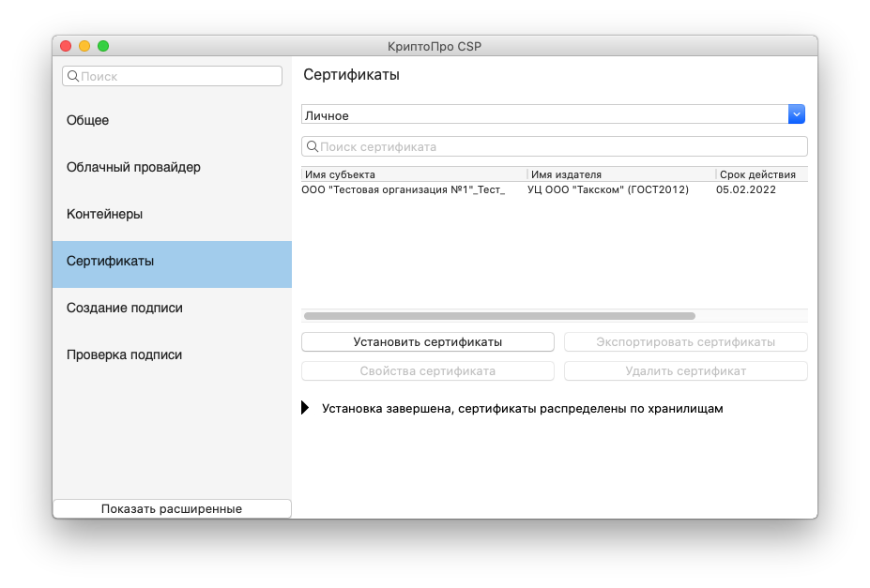
Task: Click Экспортировать сертификаты button
Action: click(686, 342)
